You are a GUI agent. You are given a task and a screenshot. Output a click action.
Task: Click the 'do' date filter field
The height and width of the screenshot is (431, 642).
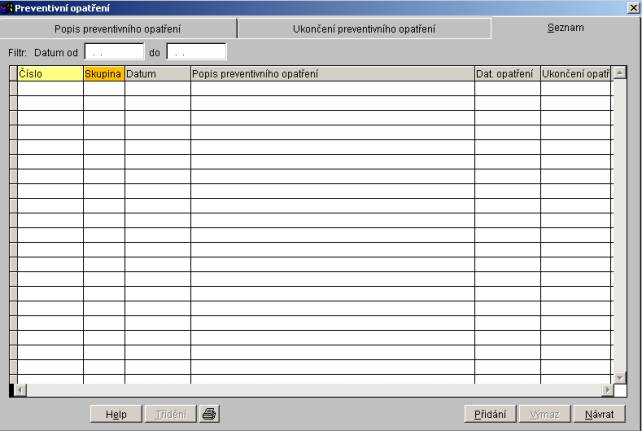[x=196, y=51]
